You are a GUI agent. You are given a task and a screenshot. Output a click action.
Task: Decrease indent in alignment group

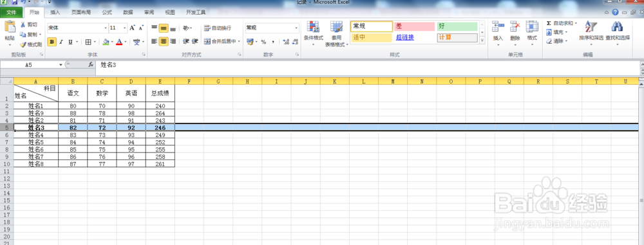click(x=185, y=41)
